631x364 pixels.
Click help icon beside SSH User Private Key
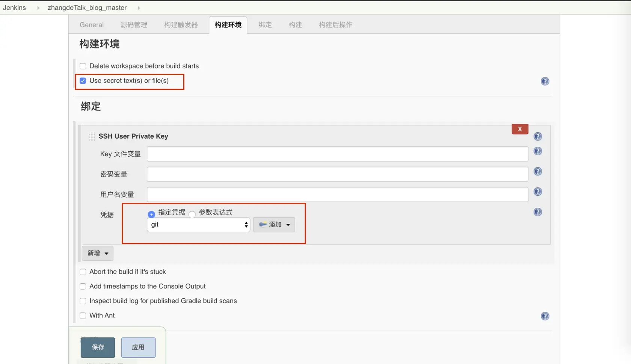point(537,136)
